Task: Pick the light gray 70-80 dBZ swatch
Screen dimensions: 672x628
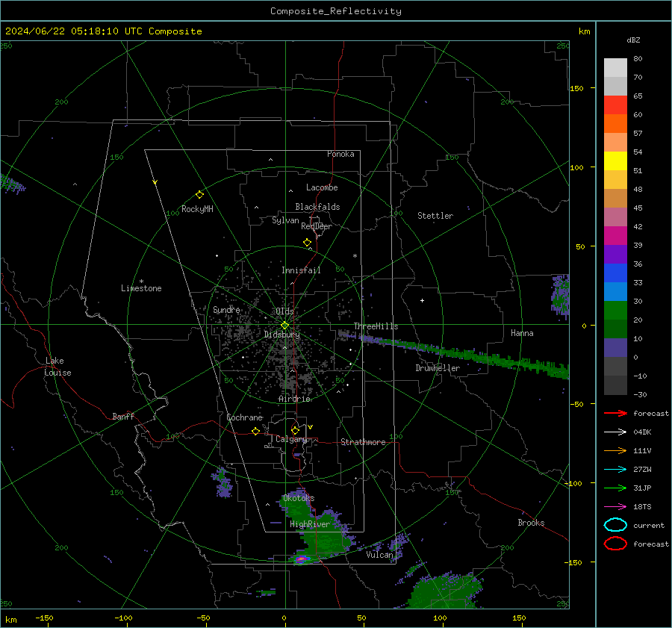Action: [x=615, y=68]
